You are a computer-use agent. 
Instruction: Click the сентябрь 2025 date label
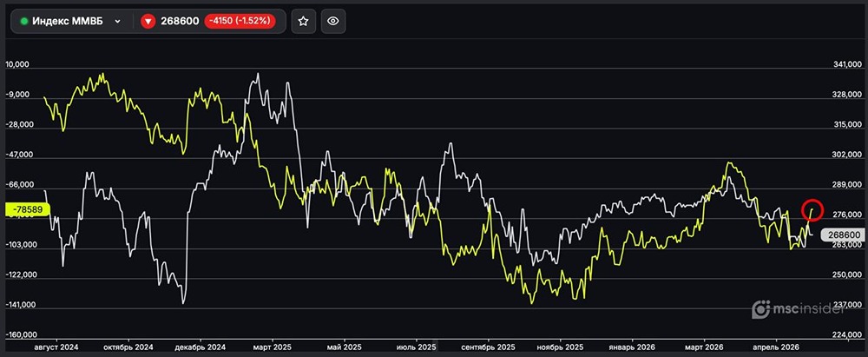coord(489,347)
